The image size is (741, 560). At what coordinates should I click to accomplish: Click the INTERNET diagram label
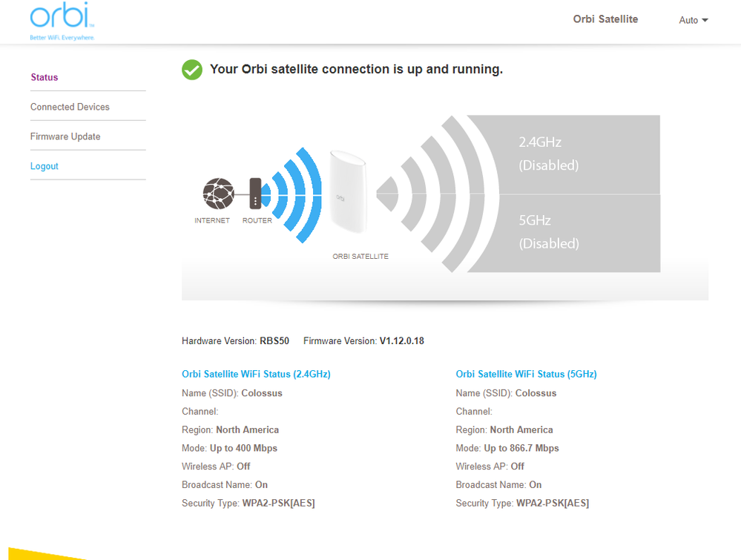pyautogui.click(x=211, y=220)
